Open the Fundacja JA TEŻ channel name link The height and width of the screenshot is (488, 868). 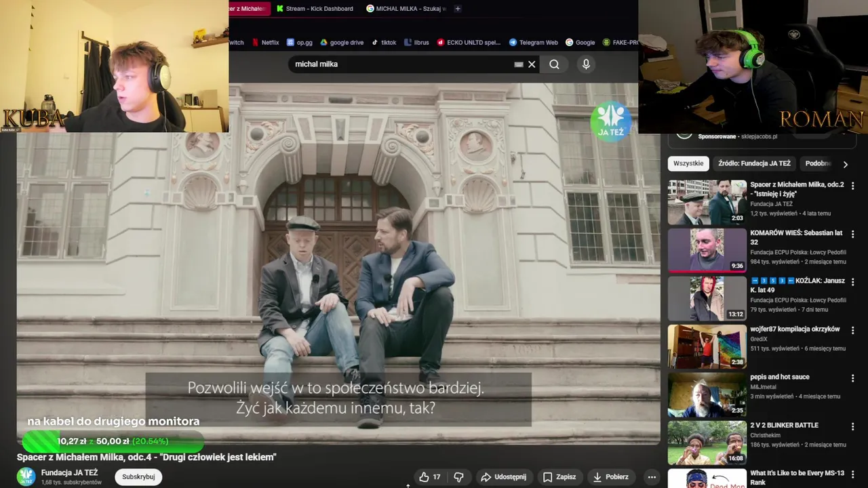pos(69,472)
